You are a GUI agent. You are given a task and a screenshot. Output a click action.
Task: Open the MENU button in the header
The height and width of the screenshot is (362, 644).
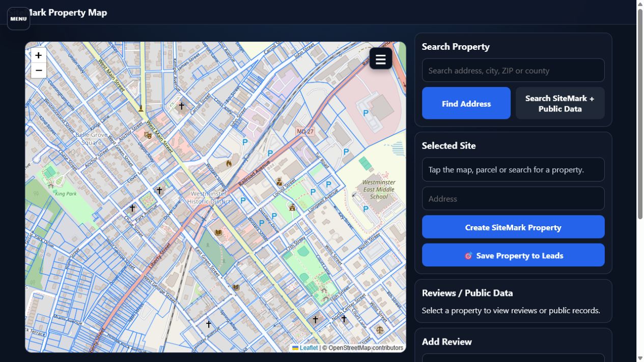coord(18,19)
